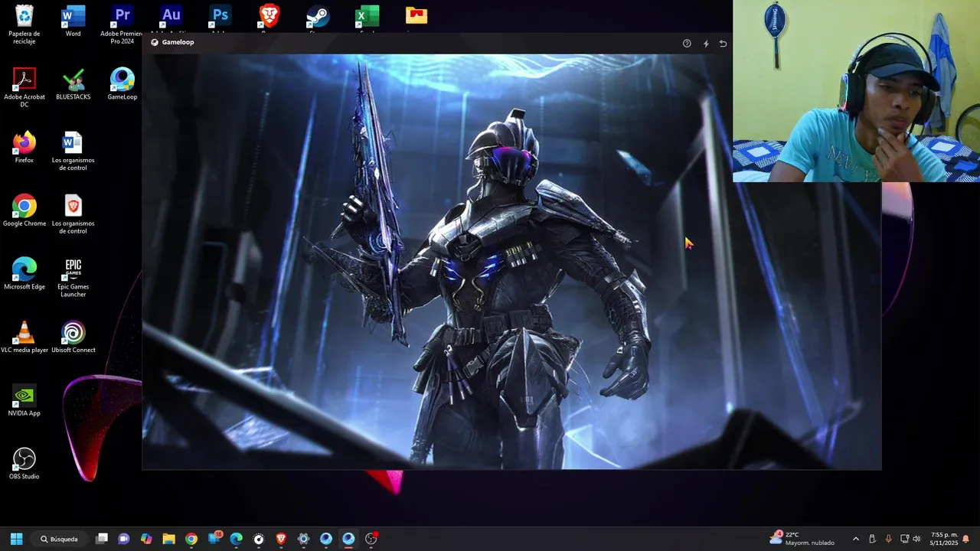
Task: Select the Steam desktop shortcut
Action: click(318, 18)
